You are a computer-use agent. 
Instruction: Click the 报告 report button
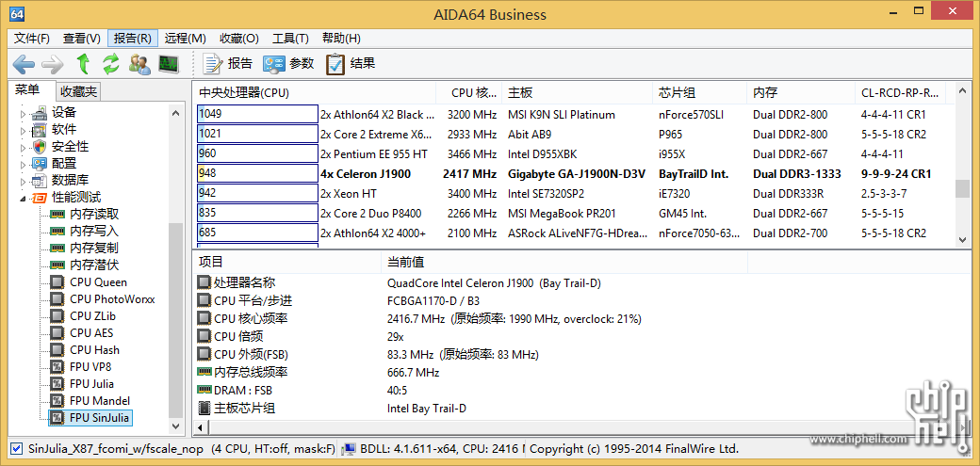[228, 63]
